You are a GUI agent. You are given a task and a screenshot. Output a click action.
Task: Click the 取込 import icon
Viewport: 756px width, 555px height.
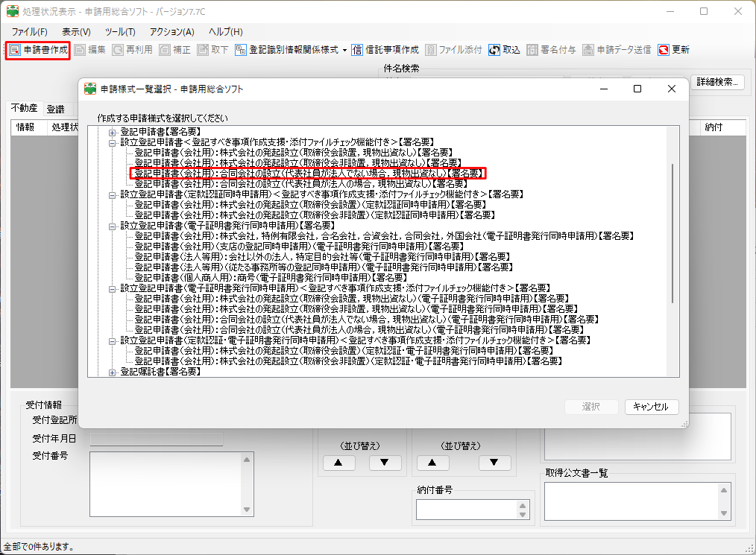494,50
